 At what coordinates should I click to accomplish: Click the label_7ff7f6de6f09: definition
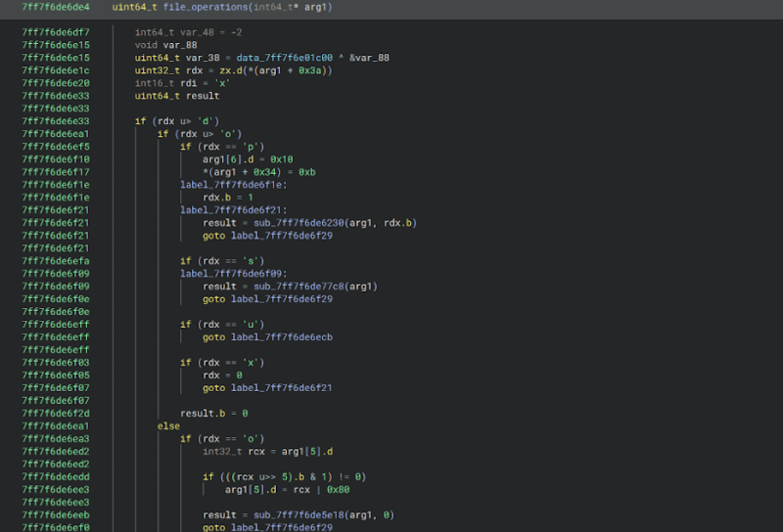pos(234,274)
